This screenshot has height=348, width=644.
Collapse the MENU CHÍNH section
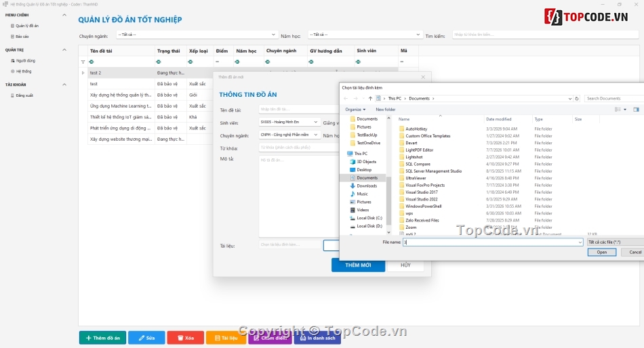click(x=64, y=15)
